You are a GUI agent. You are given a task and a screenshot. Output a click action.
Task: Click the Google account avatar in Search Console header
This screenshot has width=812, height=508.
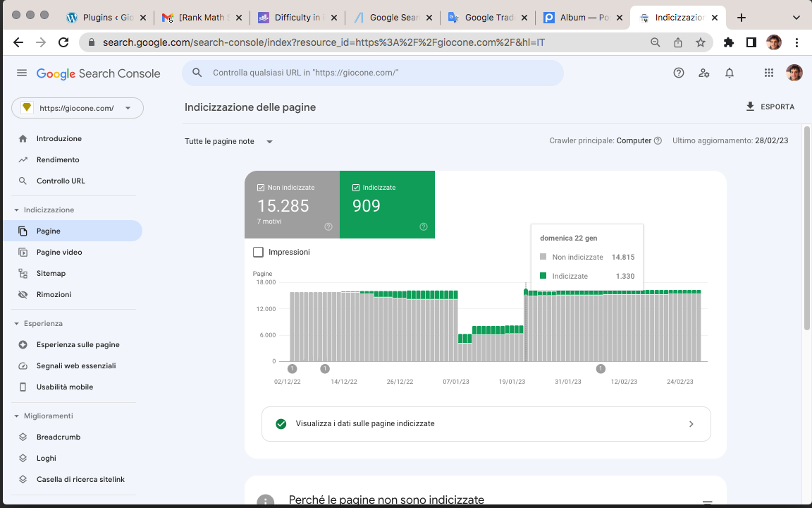794,73
